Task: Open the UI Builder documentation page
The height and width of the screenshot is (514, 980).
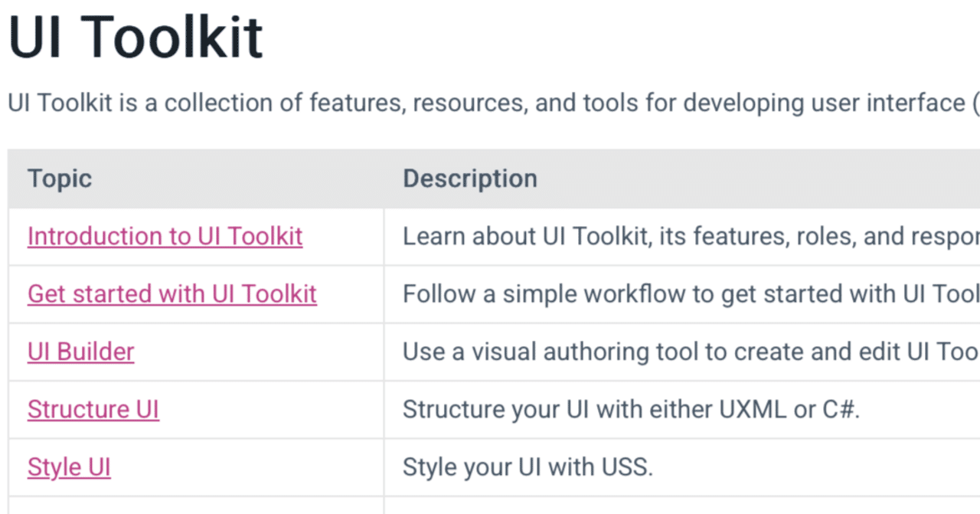Action: tap(80, 352)
